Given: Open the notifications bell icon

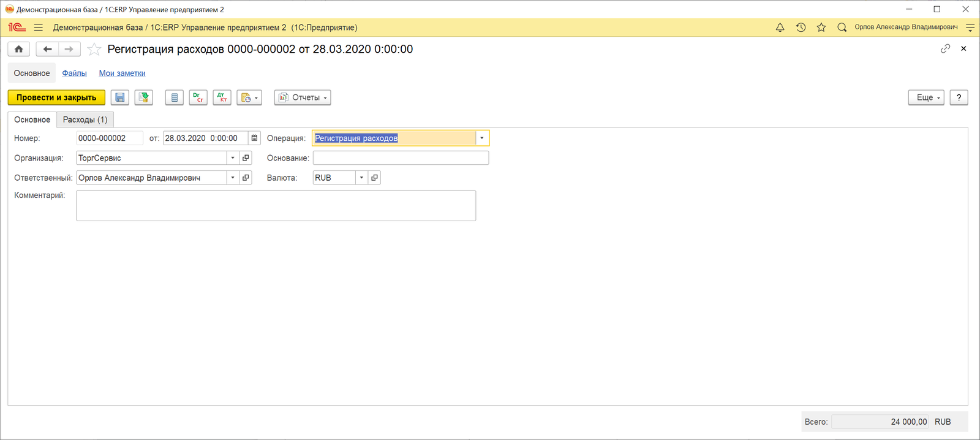Looking at the screenshot, I should [x=780, y=28].
